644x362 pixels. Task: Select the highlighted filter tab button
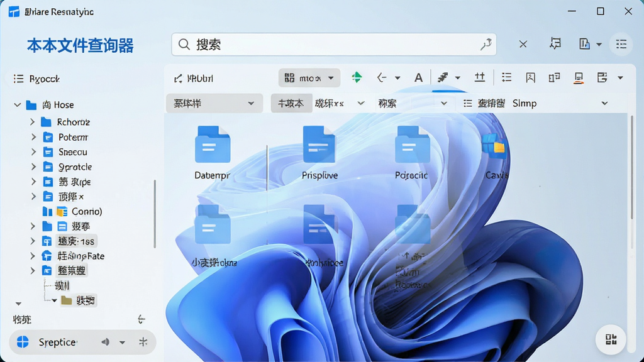[x=291, y=104]
